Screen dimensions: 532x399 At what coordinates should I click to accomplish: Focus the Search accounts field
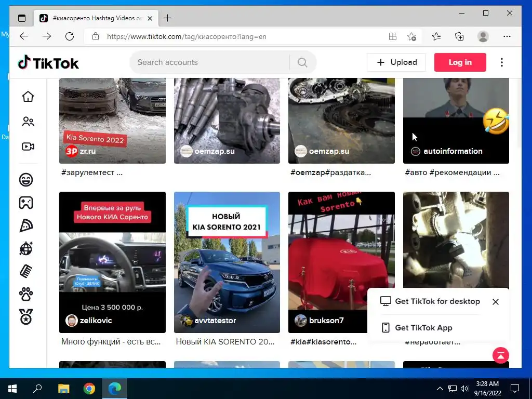tap(210, 62)
